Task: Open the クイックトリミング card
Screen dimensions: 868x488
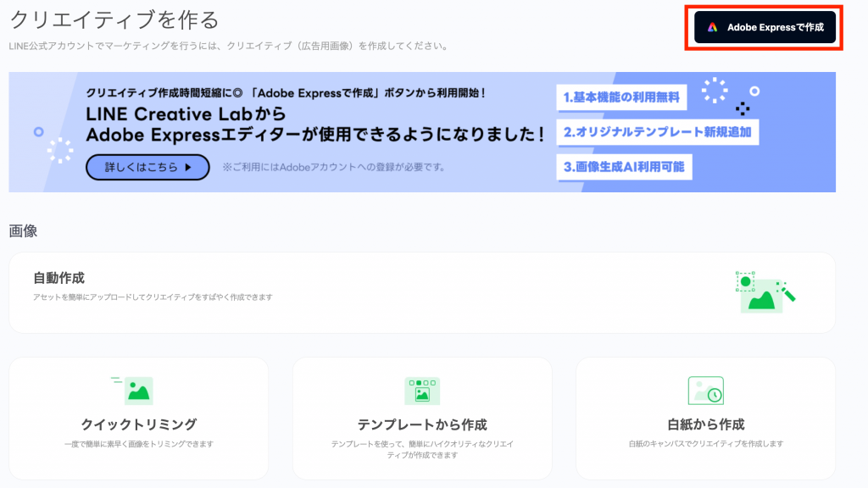Action: pos(138,418)
